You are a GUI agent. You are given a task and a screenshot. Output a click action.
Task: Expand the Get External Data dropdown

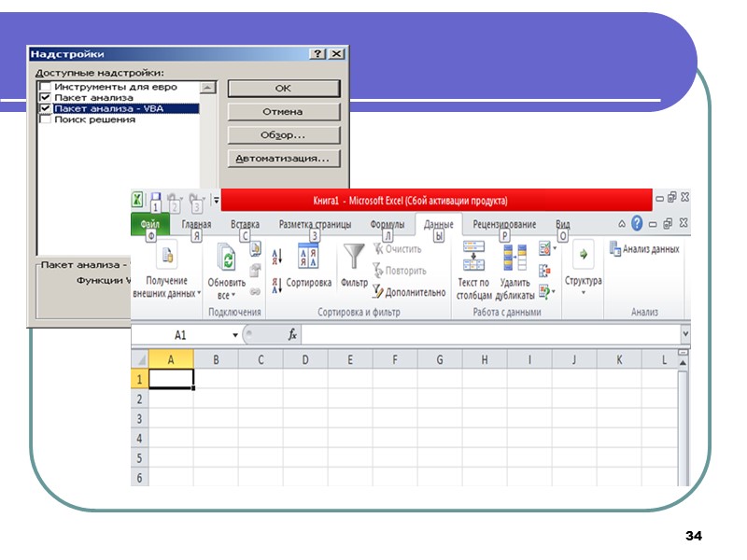(199, 293)
